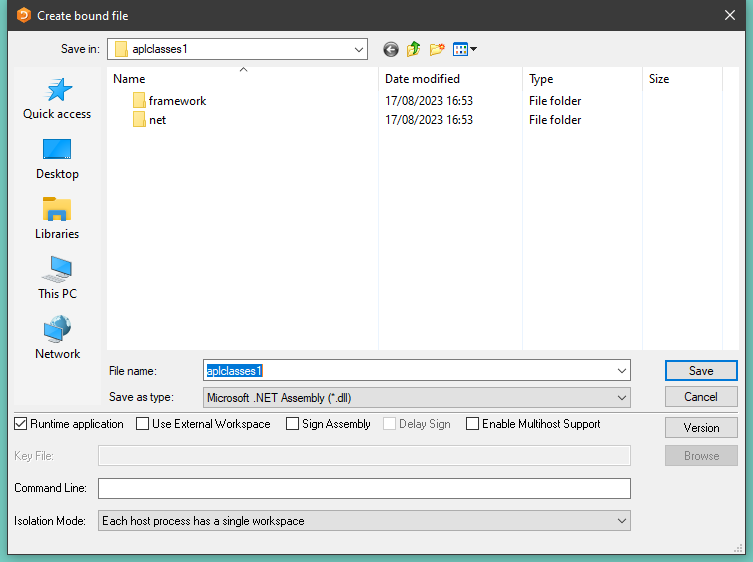Image resolution: width=753 pixels, height=562 pixels.
Task: Open the Save as type dropdown
Action: pyautogui.click(x=621, y=398)
